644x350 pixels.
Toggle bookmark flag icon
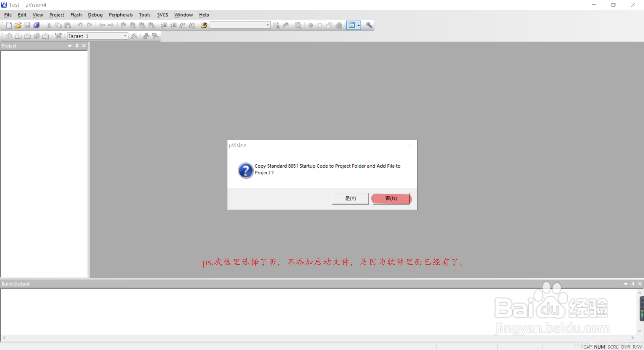tap(123, 25)
